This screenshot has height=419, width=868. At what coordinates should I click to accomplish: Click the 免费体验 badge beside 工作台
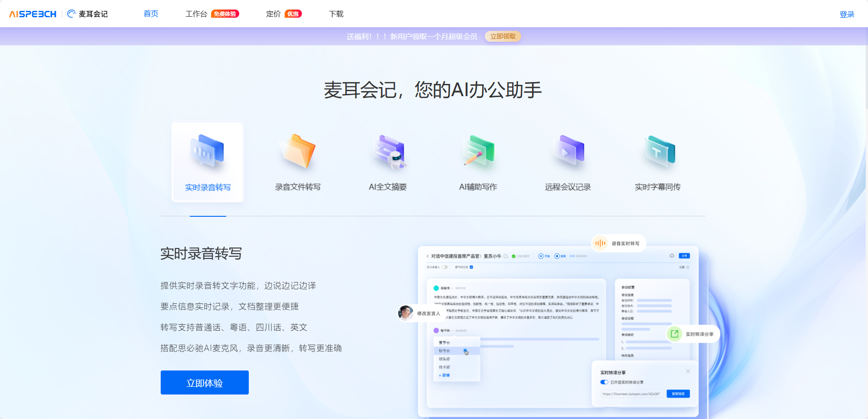click(225, 14)
